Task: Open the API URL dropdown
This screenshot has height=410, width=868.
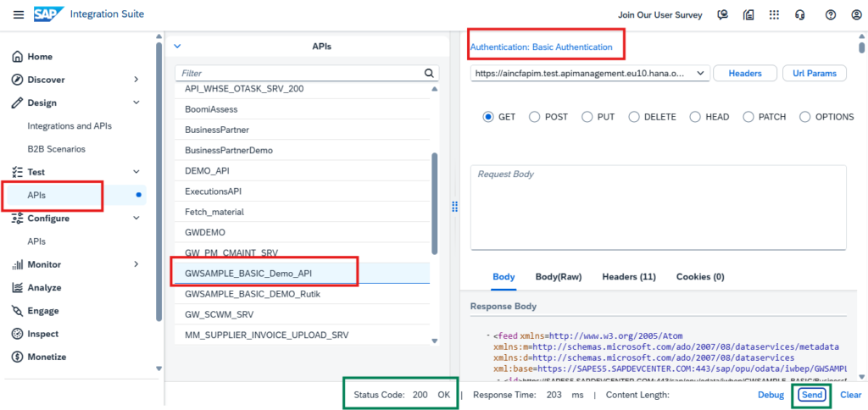Action: click(x=700, y=73)
